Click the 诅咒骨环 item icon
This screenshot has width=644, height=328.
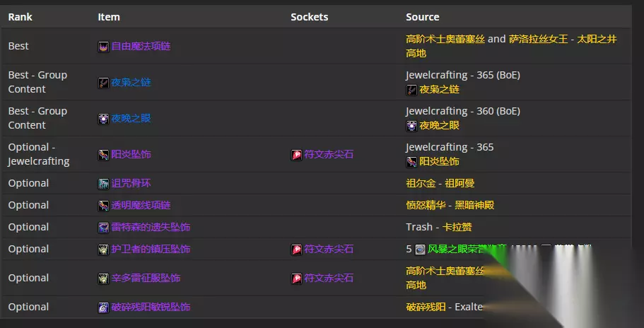pyautogui.click(x=103, y=184)
